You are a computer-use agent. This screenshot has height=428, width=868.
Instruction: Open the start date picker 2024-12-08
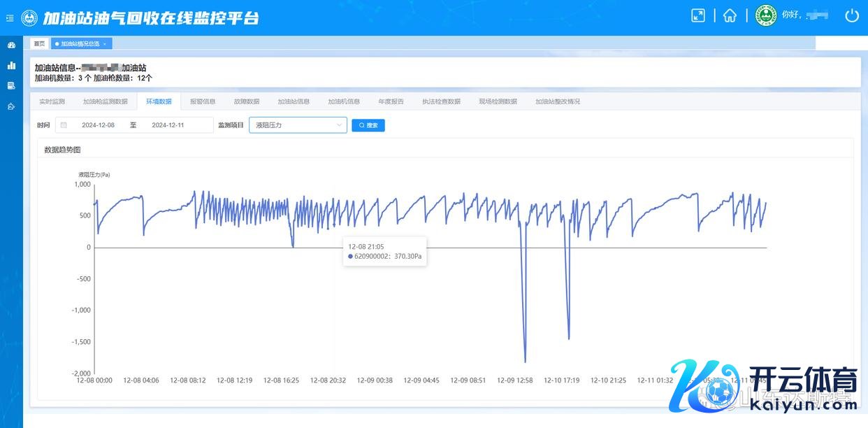(98, 125)
